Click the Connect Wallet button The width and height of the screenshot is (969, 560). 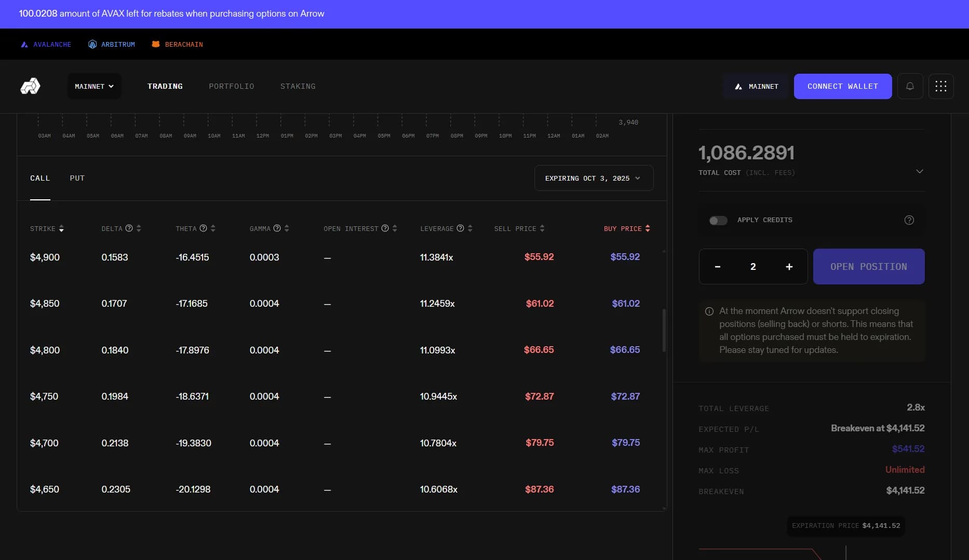843,86
